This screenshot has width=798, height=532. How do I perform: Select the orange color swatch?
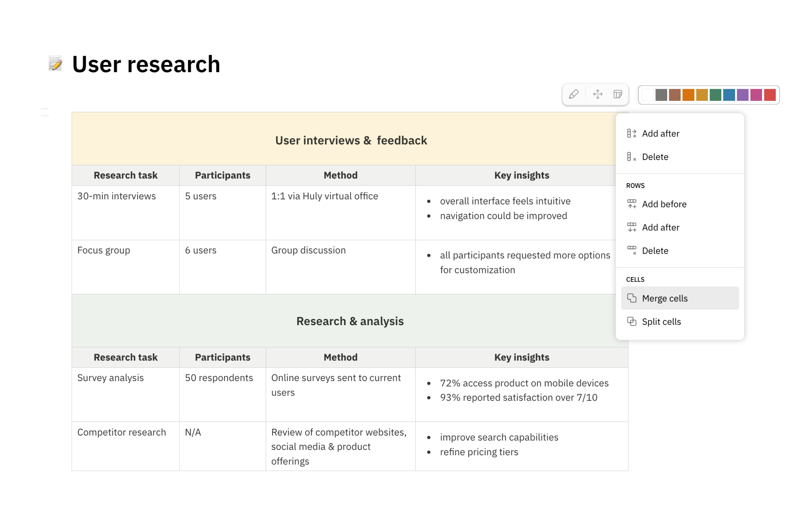[x=688, y=95]
